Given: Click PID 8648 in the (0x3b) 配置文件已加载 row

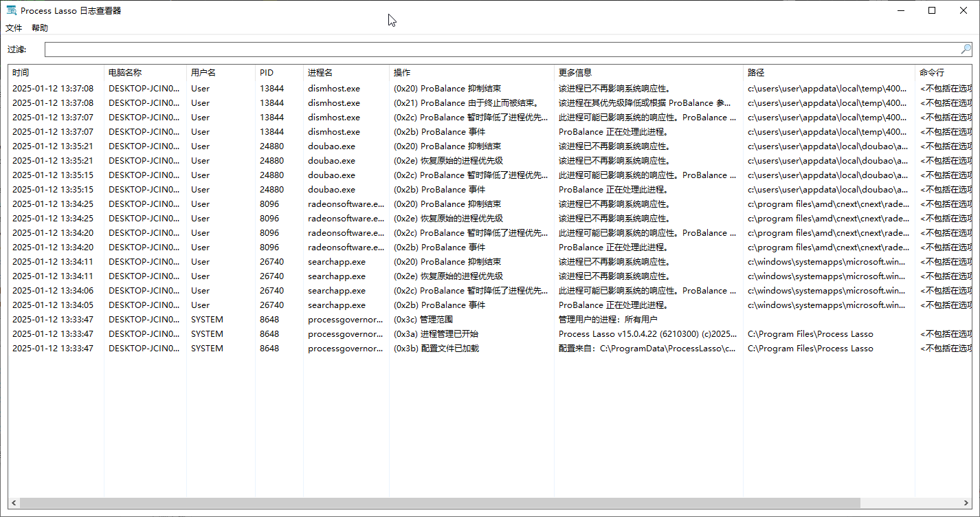Looking at the screenshot, I should [x=269, y=349].
